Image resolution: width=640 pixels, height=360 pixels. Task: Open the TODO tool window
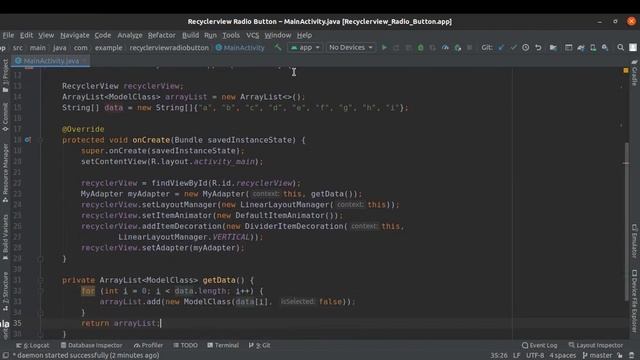186,345
